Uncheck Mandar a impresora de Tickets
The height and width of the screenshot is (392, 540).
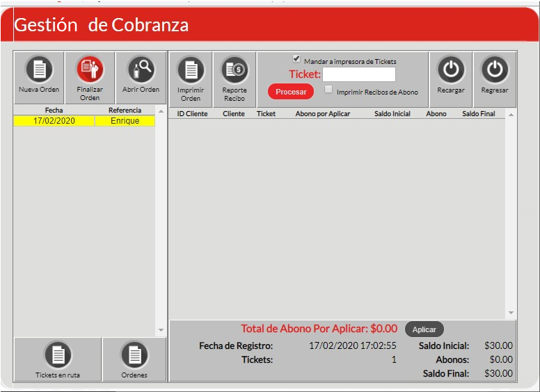point(296,60)
